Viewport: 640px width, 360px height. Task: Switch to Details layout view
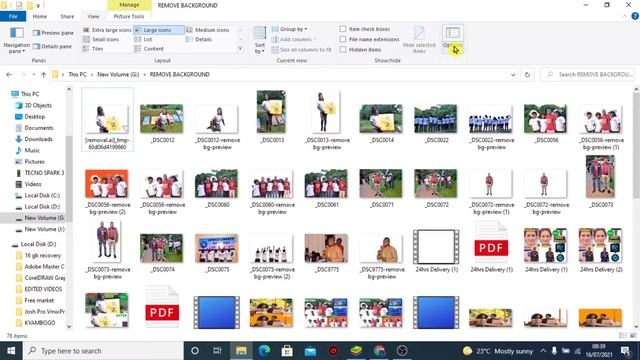[199, 39]
